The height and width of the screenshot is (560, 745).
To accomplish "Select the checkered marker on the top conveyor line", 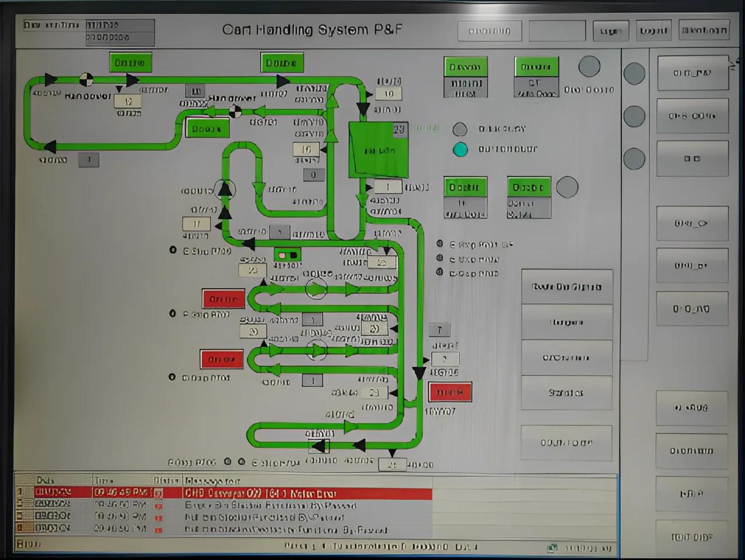I will pos(86,79).
